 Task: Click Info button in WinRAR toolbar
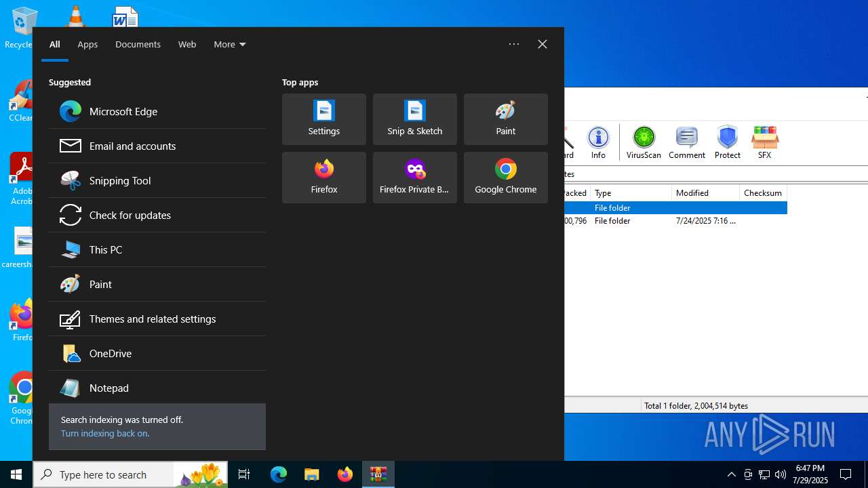[598, 142]
